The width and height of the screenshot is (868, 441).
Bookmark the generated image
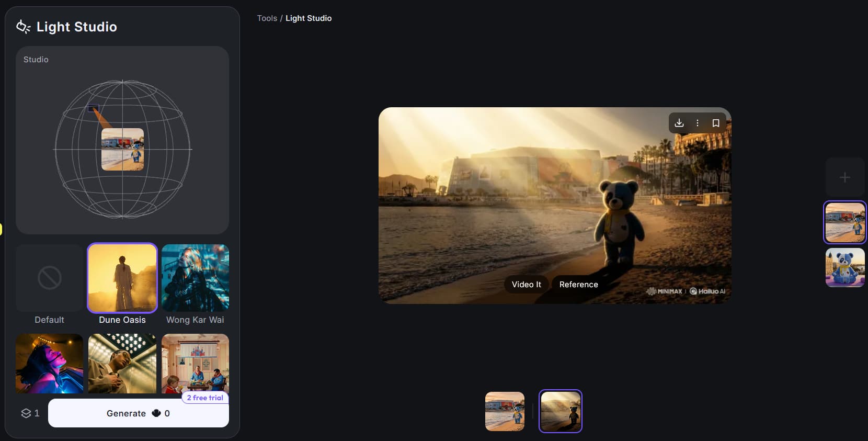tap(716, 123)
